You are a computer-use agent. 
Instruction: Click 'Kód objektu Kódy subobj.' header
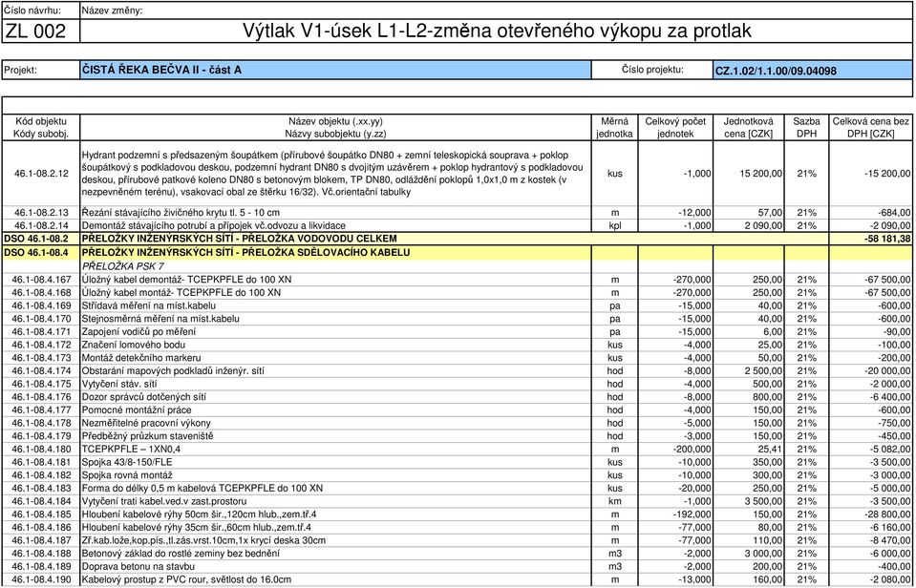coord(41,127)
